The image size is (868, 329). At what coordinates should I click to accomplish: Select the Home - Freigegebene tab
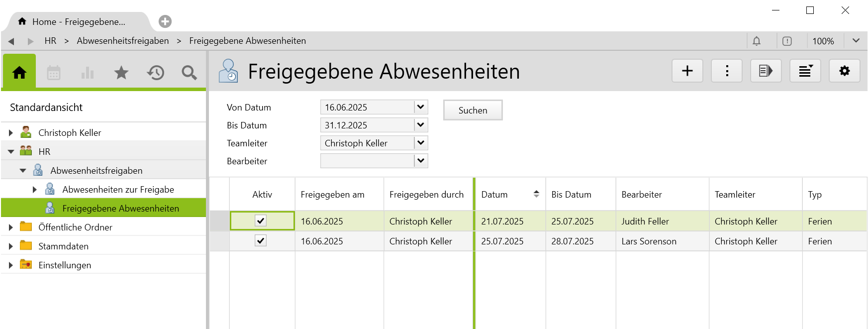tap(79, 22)
